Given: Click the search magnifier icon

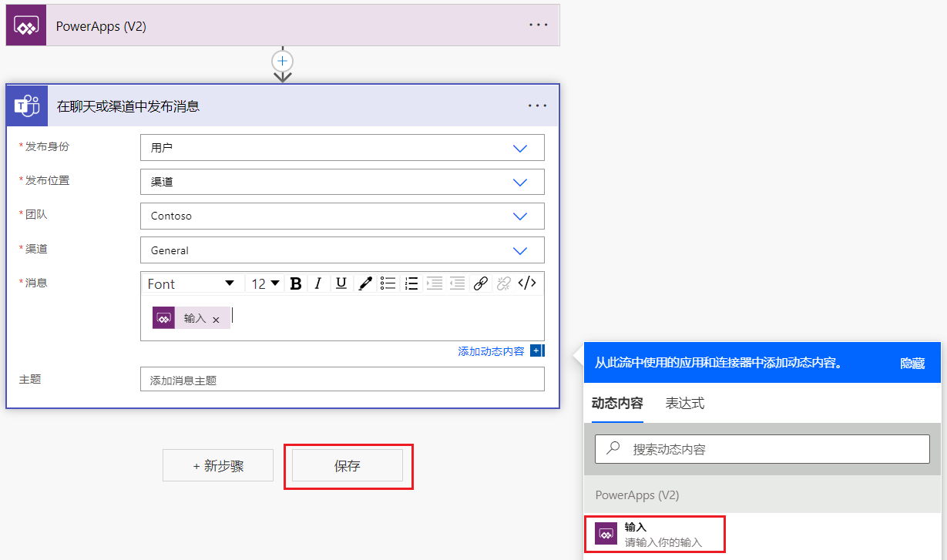Looking at the screenshot, I should (614, 448).
